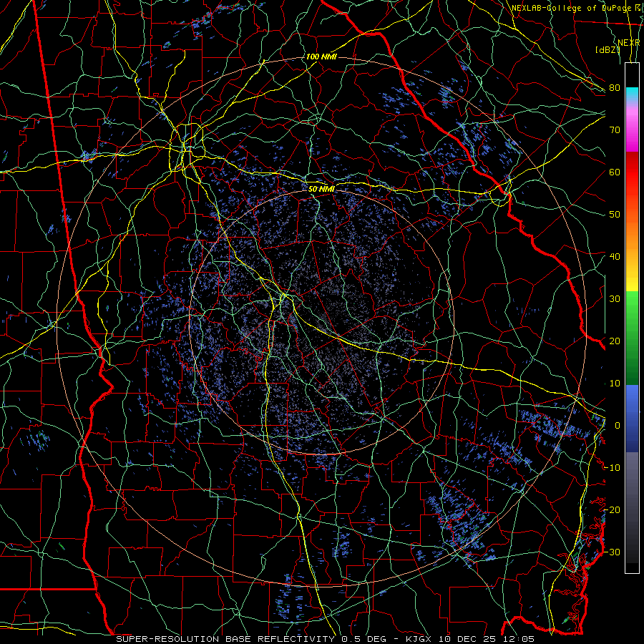Click the 10 value on dBZ scale
This screenshot has width=644, height=644.
click(x=615, y=384)
